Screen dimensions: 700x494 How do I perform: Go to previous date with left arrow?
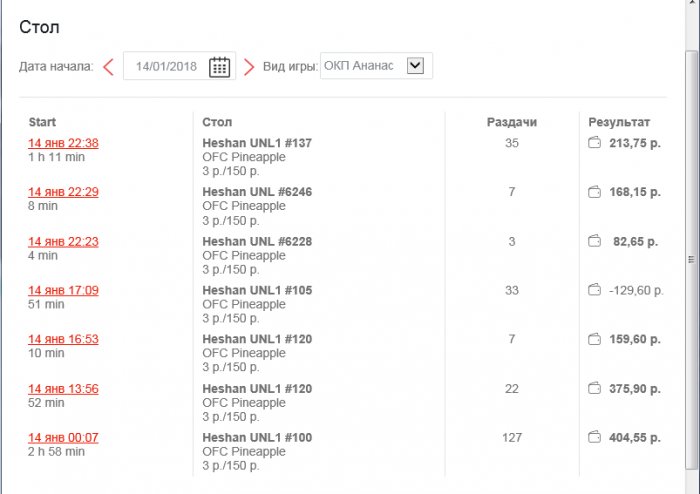click(x=108, y=67)
